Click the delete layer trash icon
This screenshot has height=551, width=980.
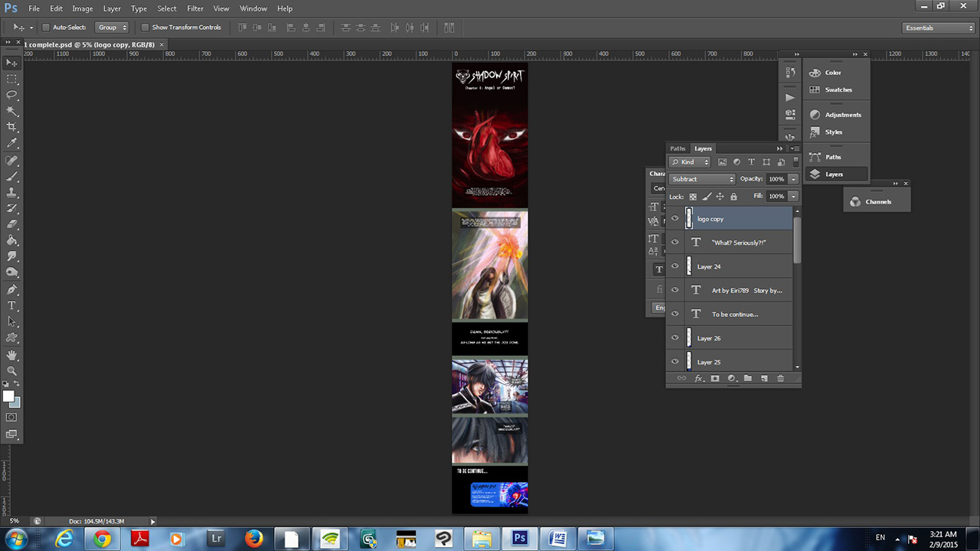780,378
